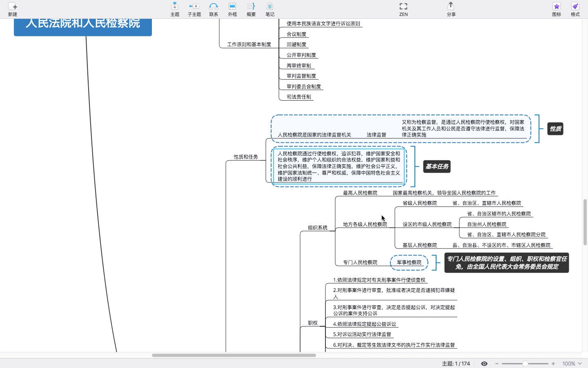Click the 主题: 1 / 174 status text
The image size is (588, 368).
tap(456, 364)
